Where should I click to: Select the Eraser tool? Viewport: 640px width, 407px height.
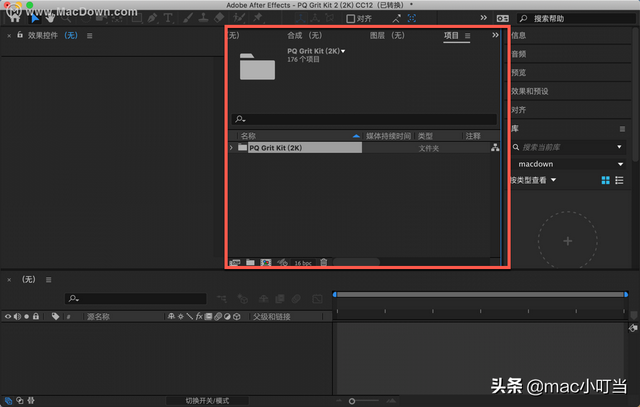(x=219, y=18)
